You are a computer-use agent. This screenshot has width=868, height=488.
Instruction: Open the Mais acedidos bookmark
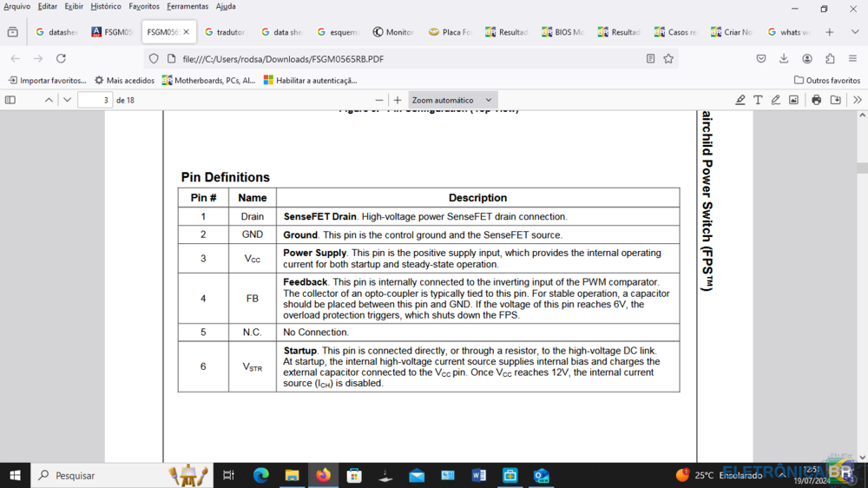[124, 80]
